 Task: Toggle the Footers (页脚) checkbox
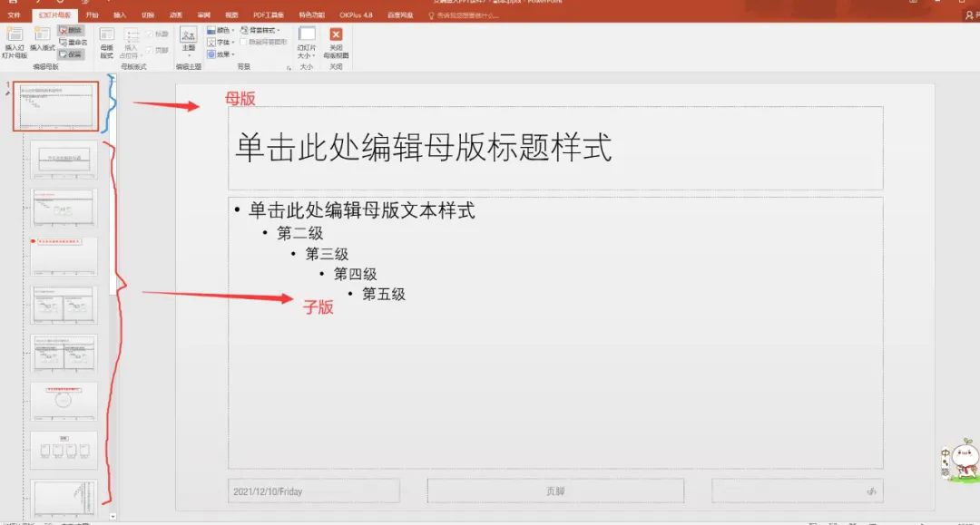[x=158, y=50]
